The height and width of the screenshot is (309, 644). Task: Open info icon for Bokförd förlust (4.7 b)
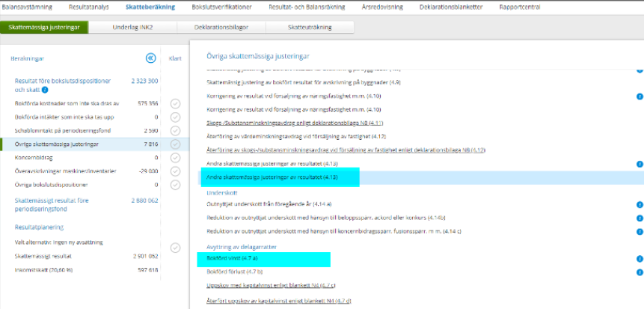point(640,272)
